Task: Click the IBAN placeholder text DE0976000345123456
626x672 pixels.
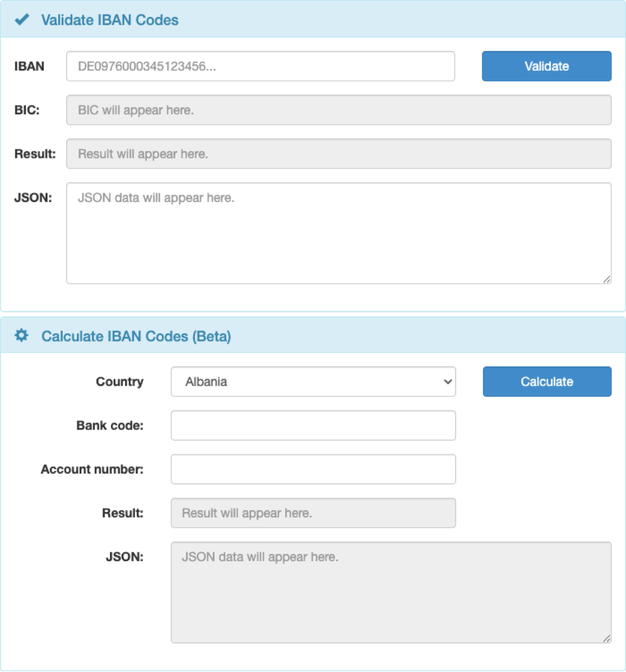Action: point(149,66)
